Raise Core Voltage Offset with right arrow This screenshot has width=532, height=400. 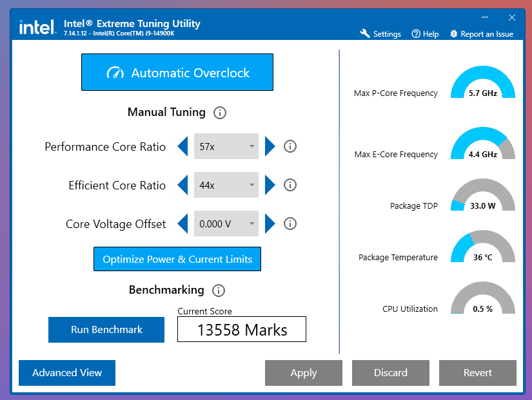(270, 224)
